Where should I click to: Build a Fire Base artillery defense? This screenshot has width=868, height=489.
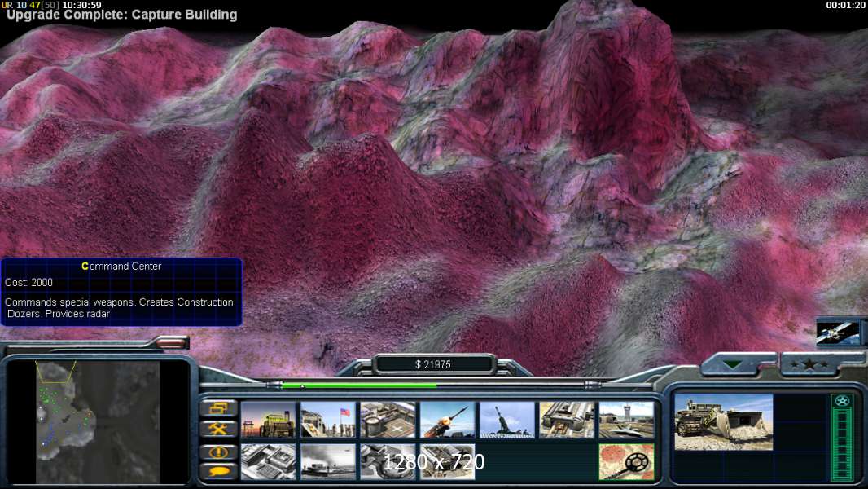click(507, 420)
